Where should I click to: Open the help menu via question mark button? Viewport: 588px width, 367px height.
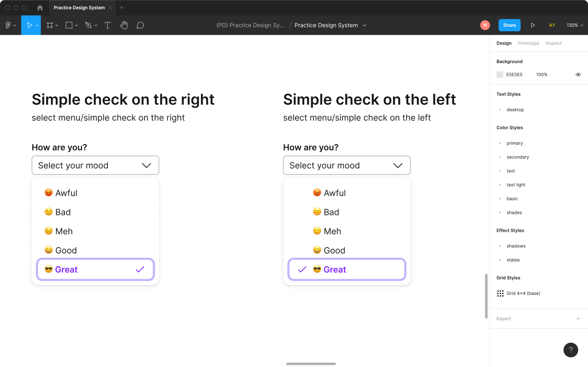click(571, 350)
